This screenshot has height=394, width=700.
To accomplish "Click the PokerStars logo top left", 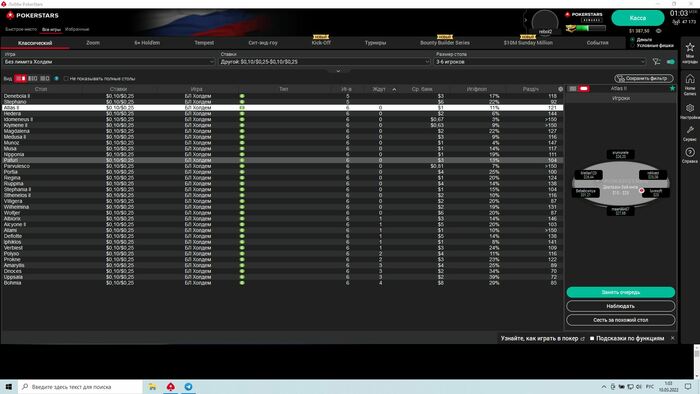I will coord(32,15).
